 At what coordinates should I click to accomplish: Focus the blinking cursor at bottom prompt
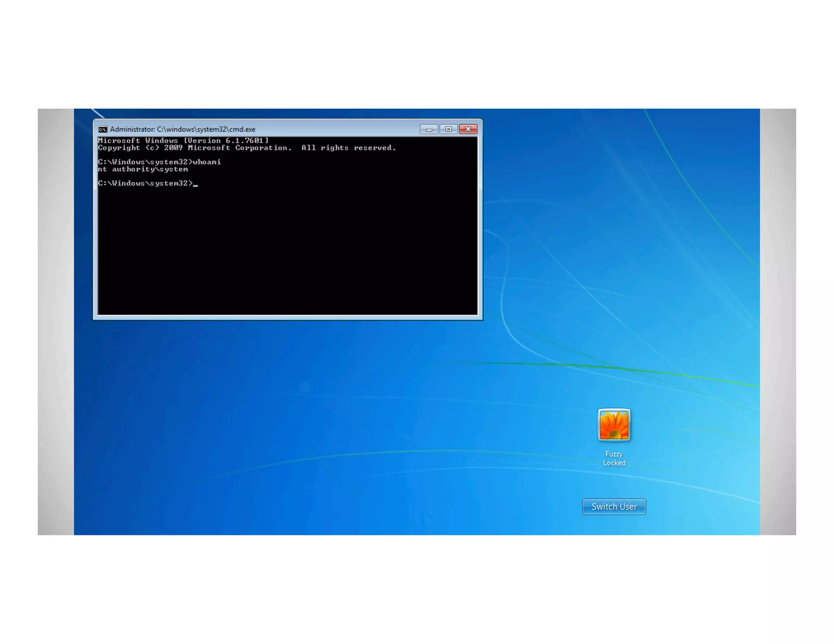(195, 184)
